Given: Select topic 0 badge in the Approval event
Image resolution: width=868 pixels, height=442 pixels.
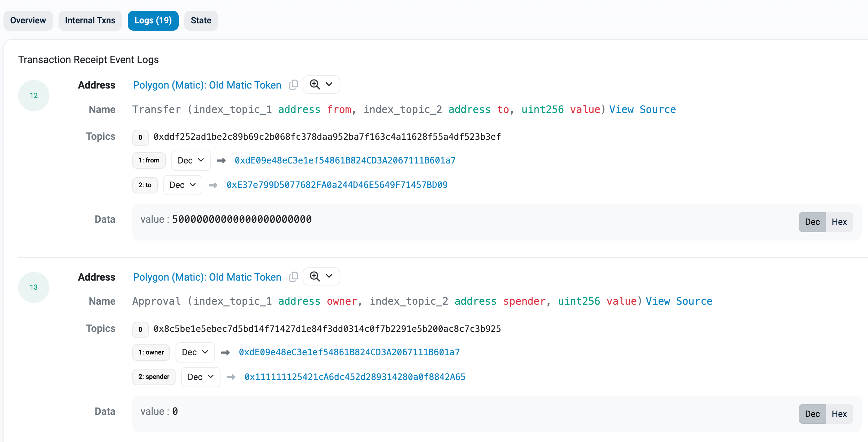Looking at the screenshot, I should [140, 329].
